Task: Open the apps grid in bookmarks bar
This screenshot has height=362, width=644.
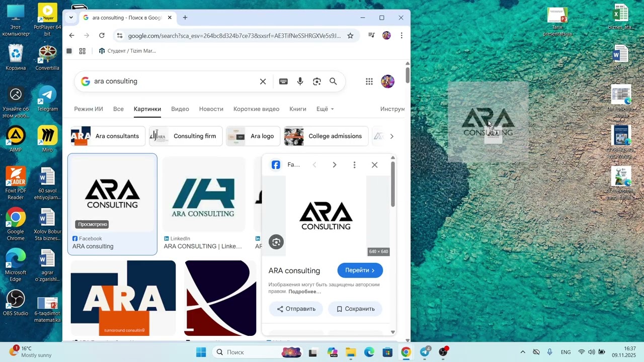Action: pyautogui.click(x=83, y=51)
